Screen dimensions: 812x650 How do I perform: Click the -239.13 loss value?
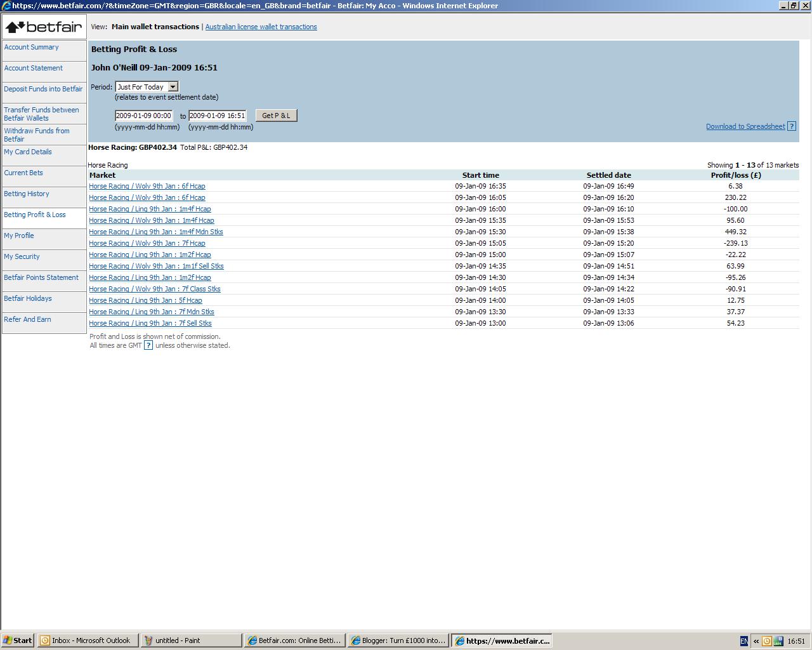(735, 243)
